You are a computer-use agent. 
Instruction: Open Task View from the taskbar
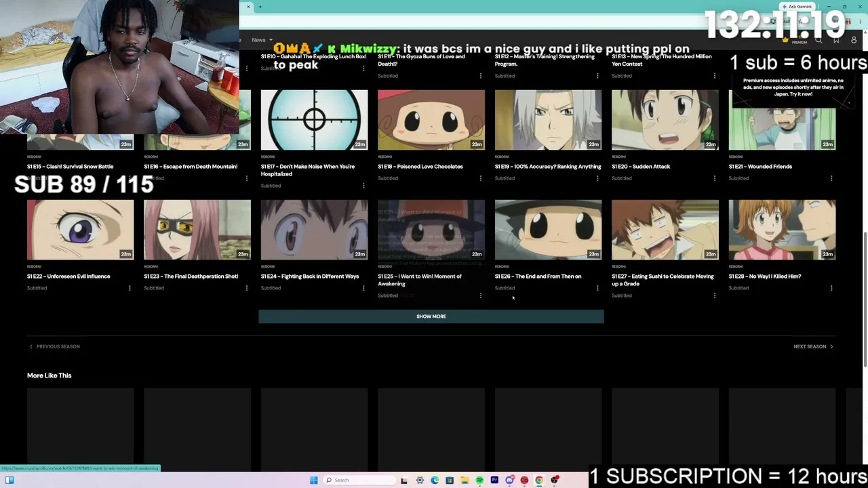click(x=404, y=480)
